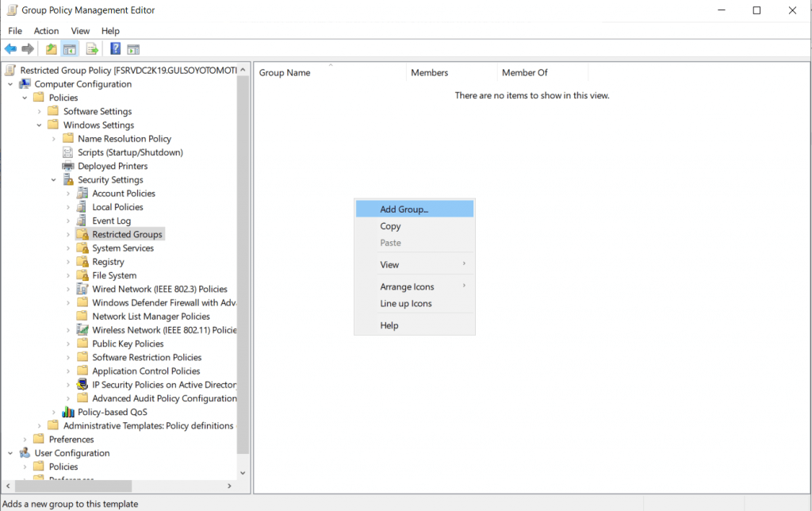Choose Add Group from context menu
Image resolution: width=812 pixels, height=511 pixels.
click(404, 209)
